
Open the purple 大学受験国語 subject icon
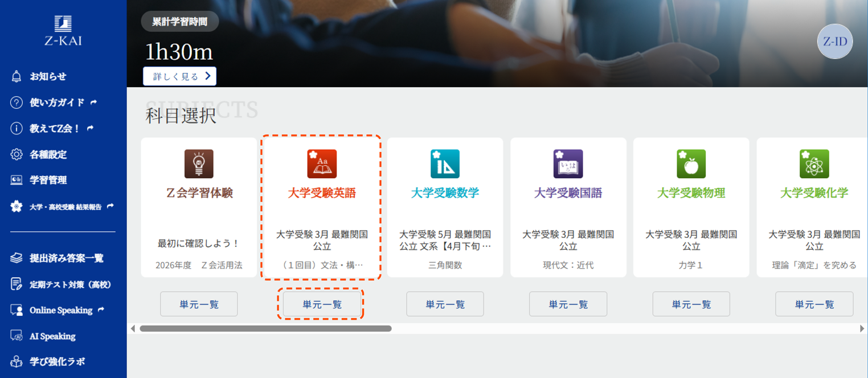tap(568, 164)
